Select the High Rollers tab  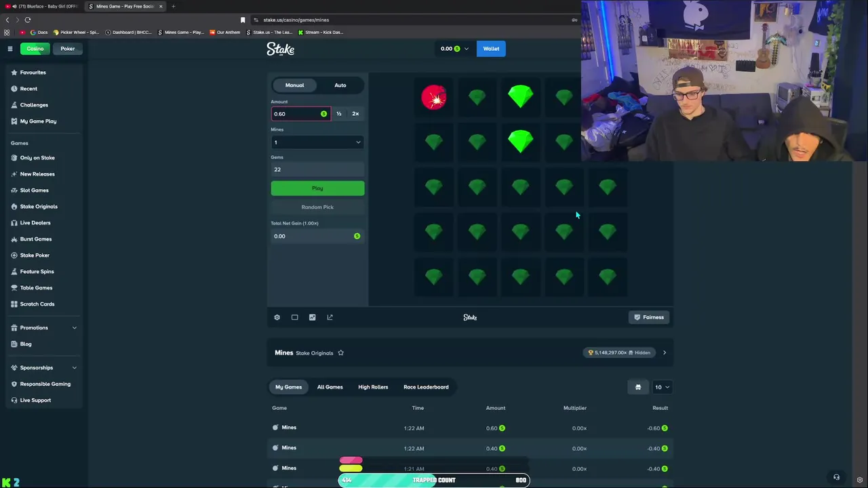[x=373, y=387]
